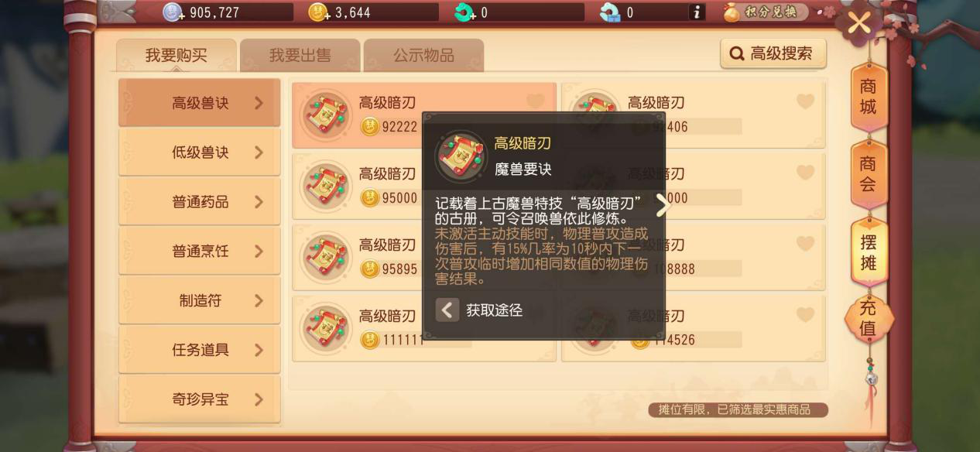Image resolution: width=980 pixels, height=452 pixels.
Task: Expand the 低级兽诀 category
Action: pyautogui.click(x=199, y=152)
